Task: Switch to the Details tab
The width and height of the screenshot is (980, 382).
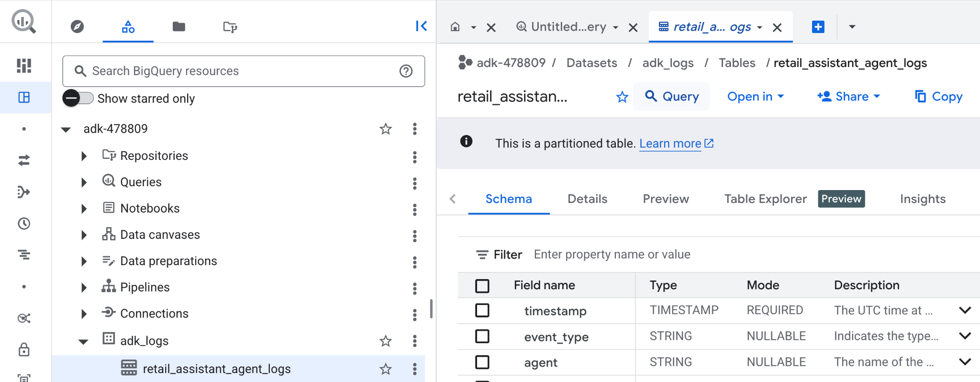Action: click(x=587, y=199)
